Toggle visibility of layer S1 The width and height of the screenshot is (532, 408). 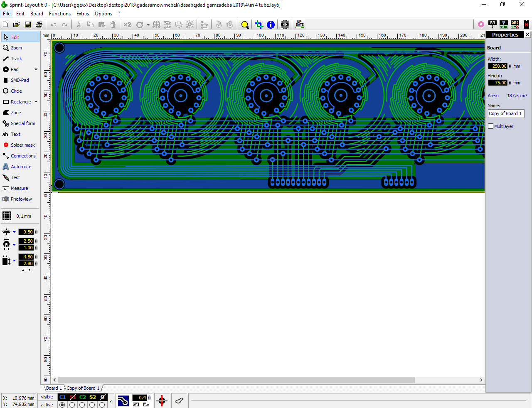(x=71, y=397)
